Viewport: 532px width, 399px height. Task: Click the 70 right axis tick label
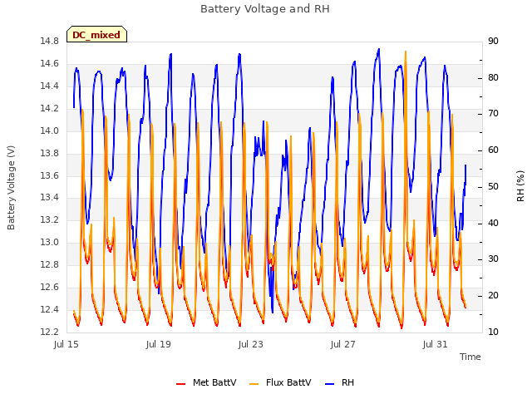point(493,114)
